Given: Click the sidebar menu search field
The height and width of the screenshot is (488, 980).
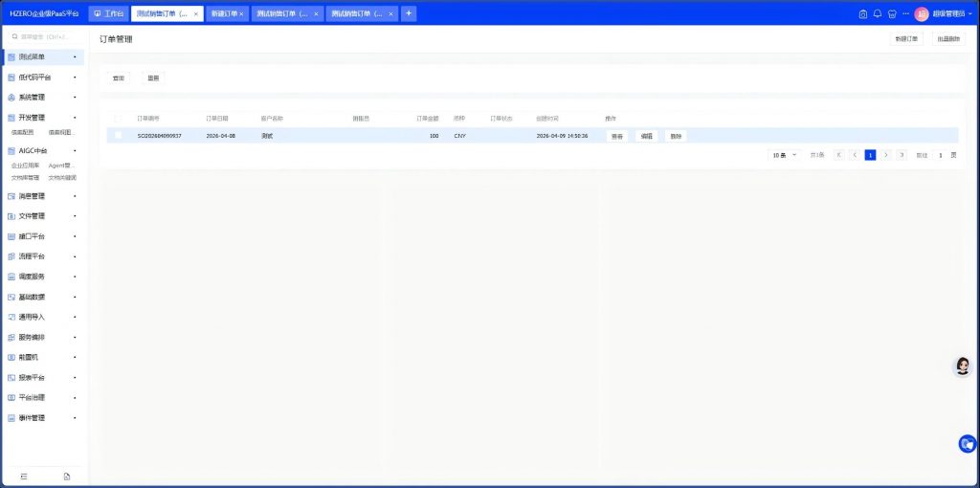Looking at the screenshot, I should pos(46,36).
